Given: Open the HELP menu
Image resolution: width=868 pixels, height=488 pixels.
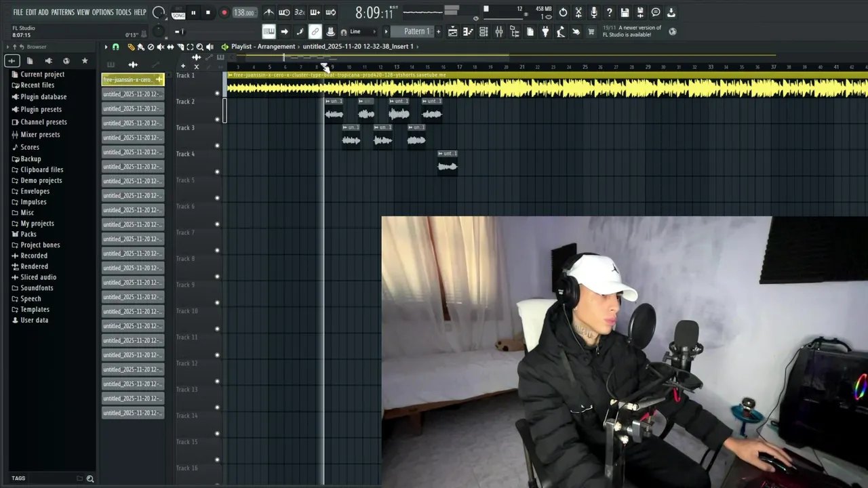Looking at the screenshot, I should pyautogui.click(x=140, y=12).
